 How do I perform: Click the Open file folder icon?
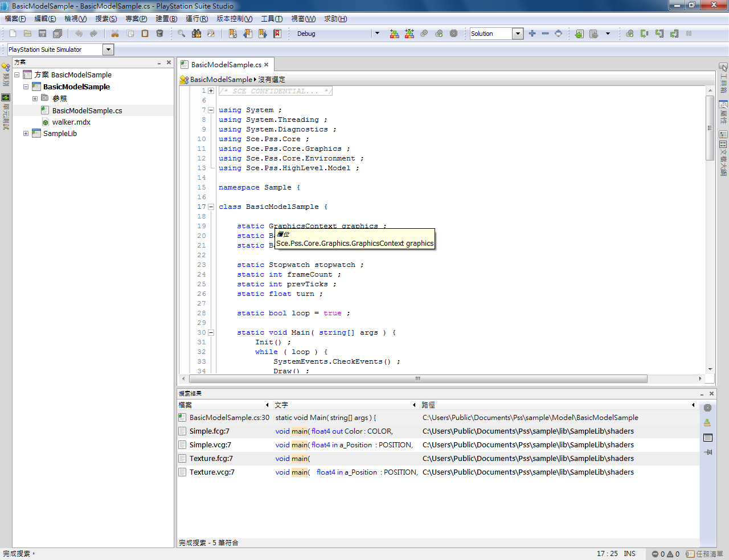pos(27,34)
